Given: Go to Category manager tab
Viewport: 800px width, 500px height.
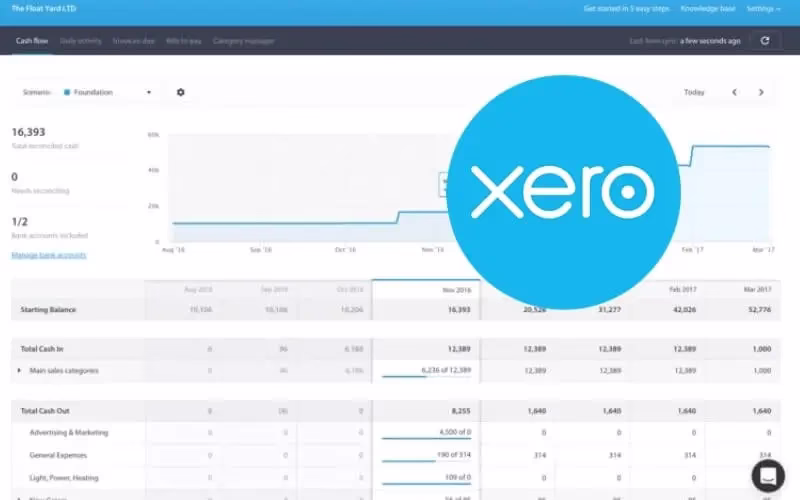Looking at the screenshot, I should 243,41.
